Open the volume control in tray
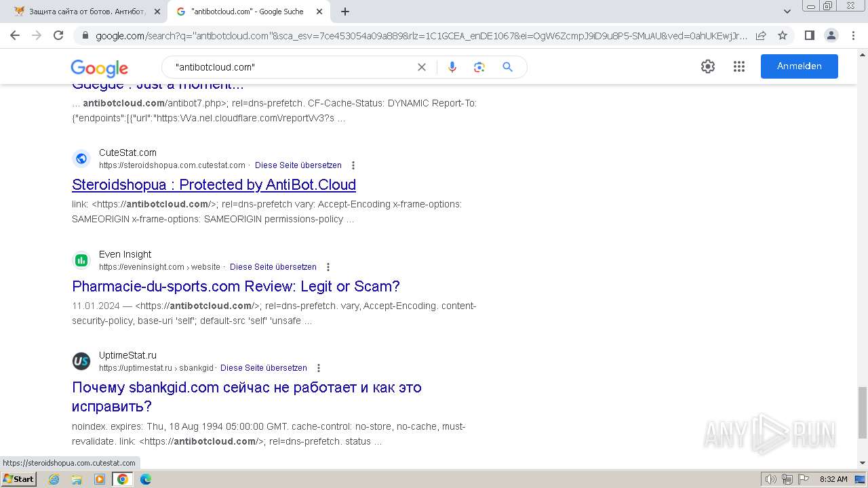The height and width of the screenshot is (488, 868). pyautogui.click(x=771, y=479)
